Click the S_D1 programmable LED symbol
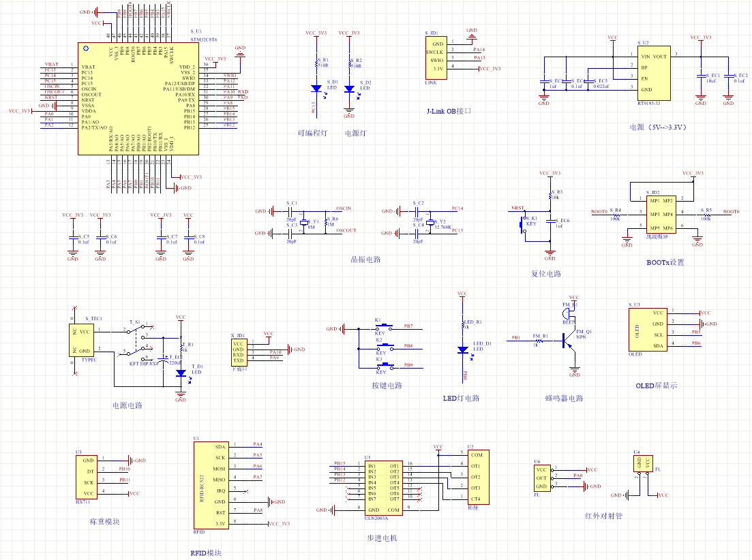 316,89
